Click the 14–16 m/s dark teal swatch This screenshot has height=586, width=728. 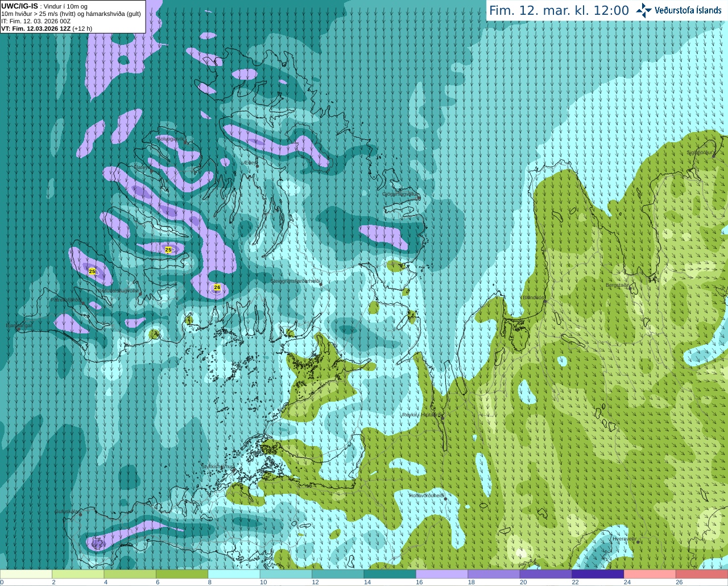pos(390,574)
